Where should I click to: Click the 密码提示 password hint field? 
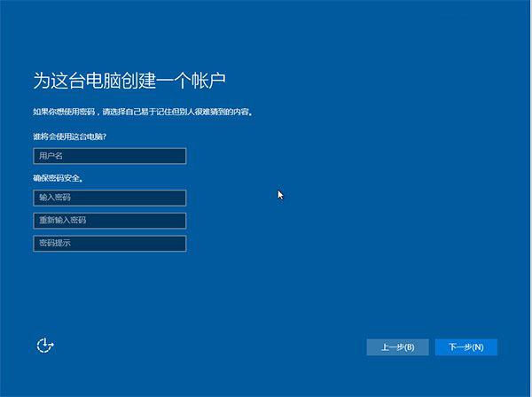point(110,244)
